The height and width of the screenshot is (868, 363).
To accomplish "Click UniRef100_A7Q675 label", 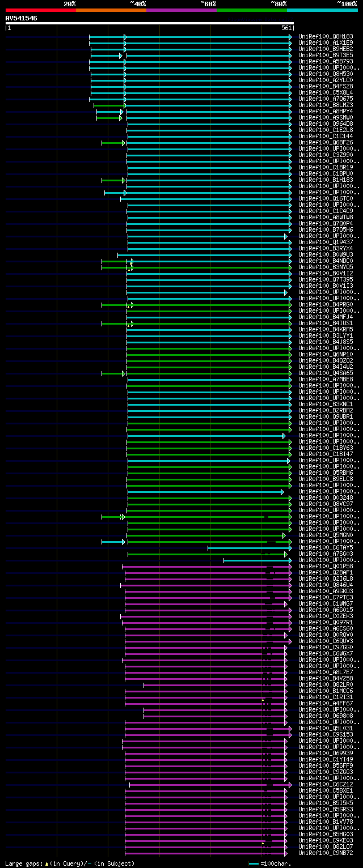I will pyautogui.click(x=326, y=99).
